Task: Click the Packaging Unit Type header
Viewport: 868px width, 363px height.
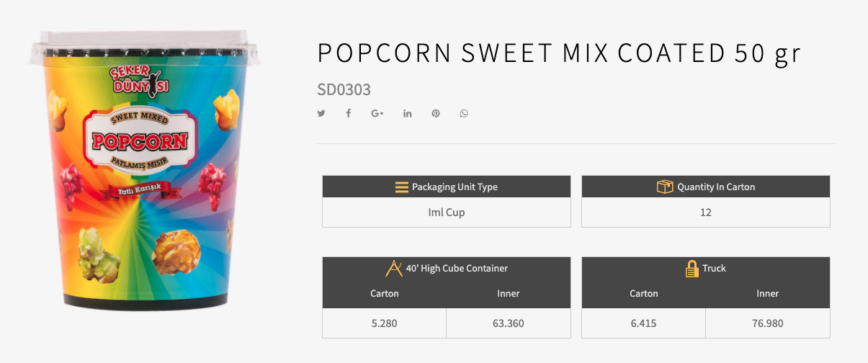Action: pyautogui.click(x=447, y=187)
